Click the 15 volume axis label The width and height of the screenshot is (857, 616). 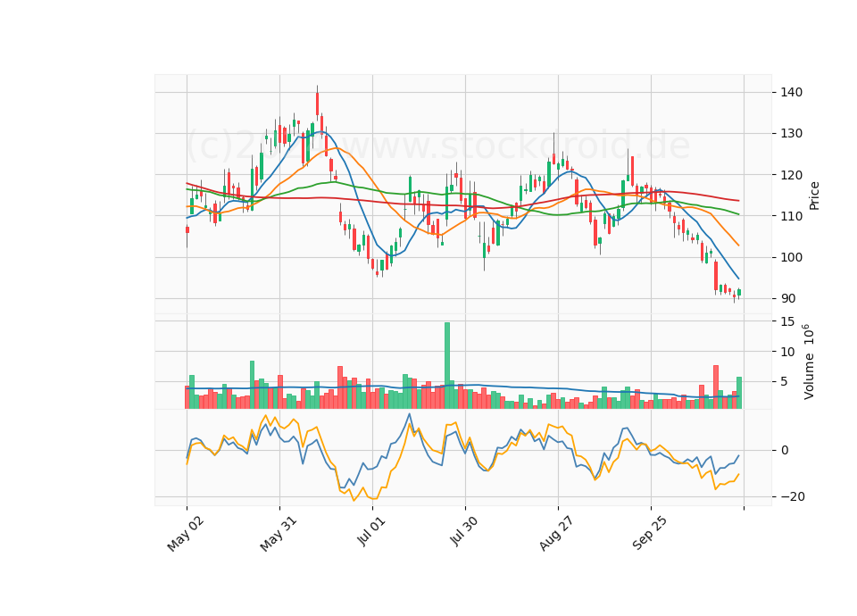[788, 321]
